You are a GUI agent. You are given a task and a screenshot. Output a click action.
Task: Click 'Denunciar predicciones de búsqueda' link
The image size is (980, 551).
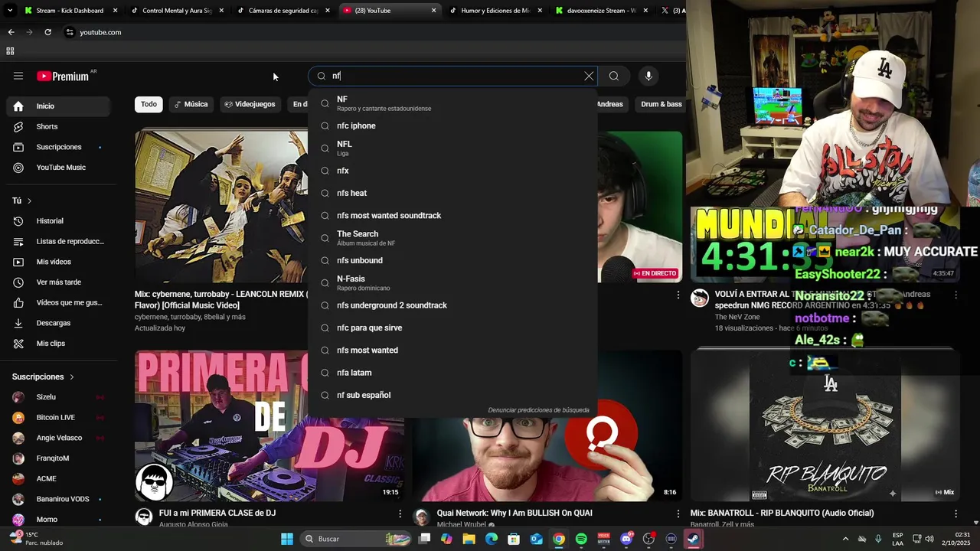click(x=538, y=410)
